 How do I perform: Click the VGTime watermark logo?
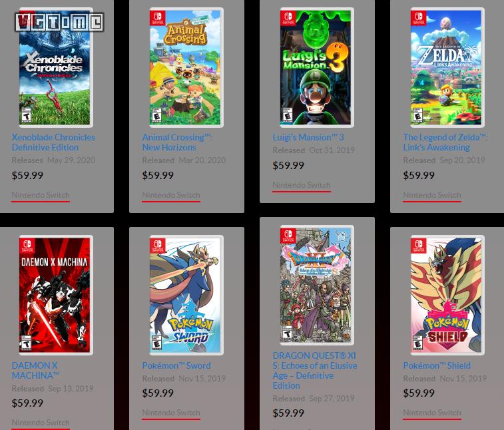pos(59,22)
